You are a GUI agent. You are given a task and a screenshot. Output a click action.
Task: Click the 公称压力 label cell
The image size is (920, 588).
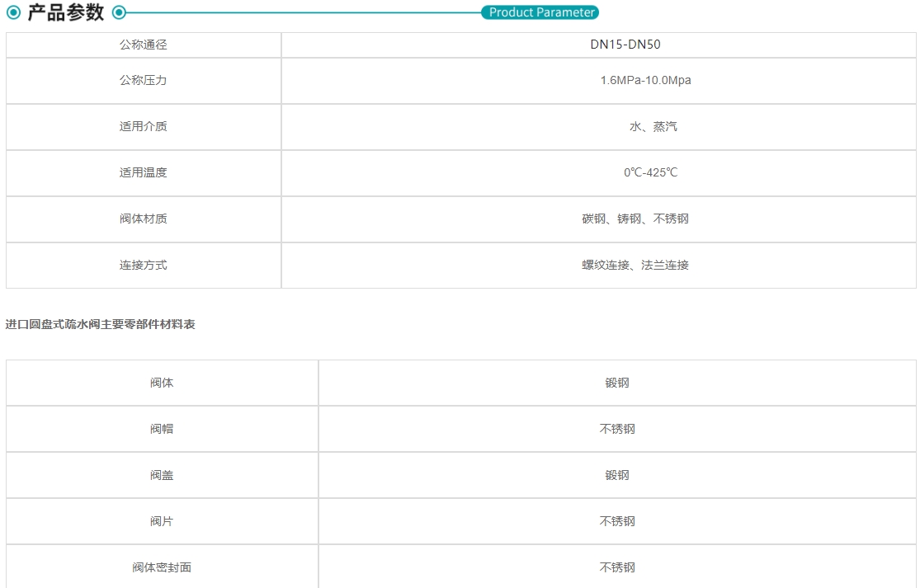(x=144, y=80)
